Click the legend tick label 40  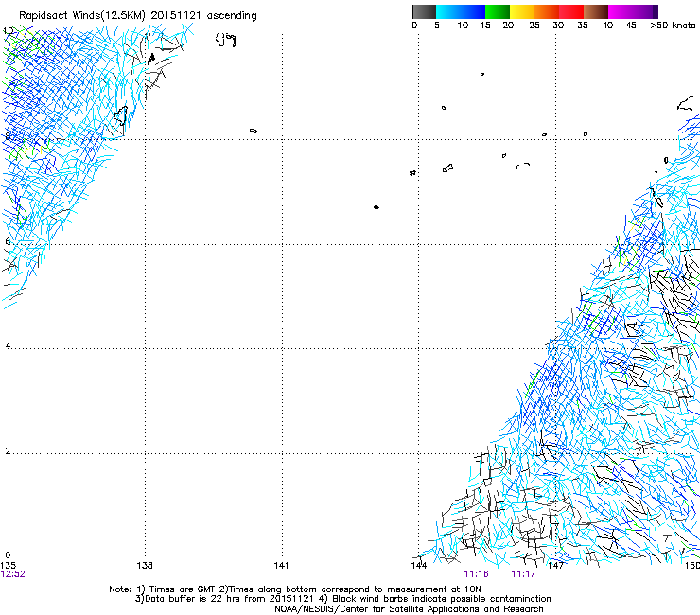[x=607, y=26]
